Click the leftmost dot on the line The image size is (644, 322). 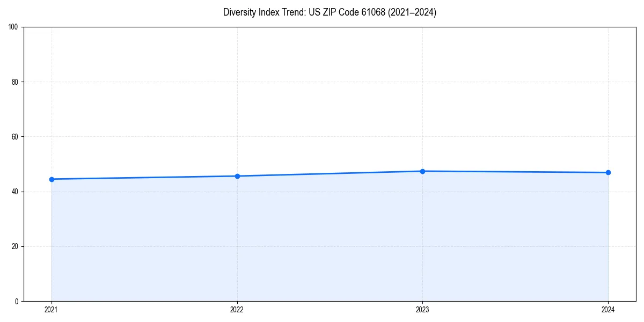click(51, 179)
